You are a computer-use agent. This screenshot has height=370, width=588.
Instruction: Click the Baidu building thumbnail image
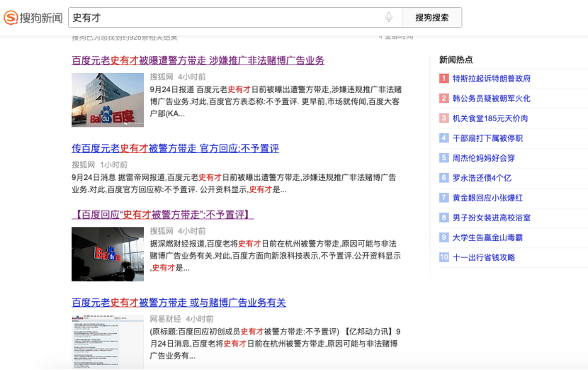coord(108,100)
